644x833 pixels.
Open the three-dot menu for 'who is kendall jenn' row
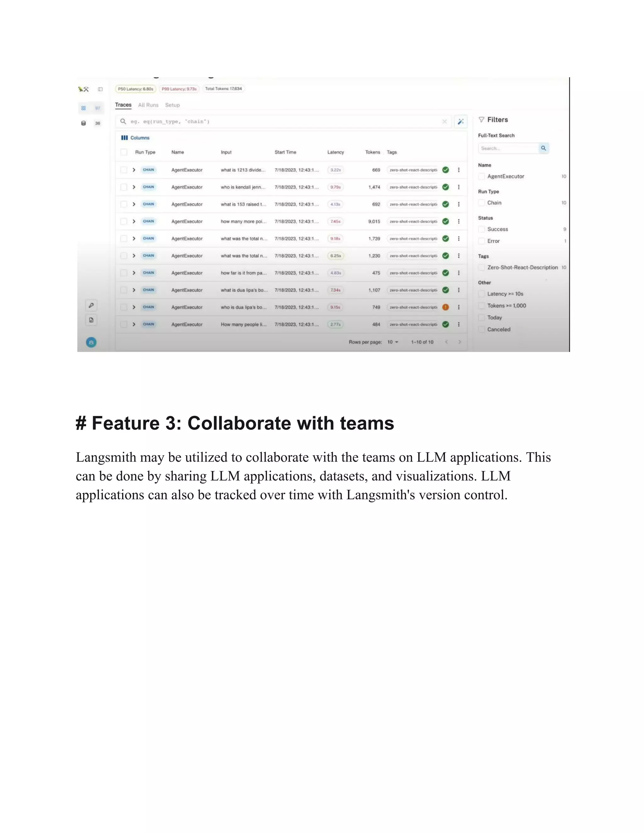458,187
